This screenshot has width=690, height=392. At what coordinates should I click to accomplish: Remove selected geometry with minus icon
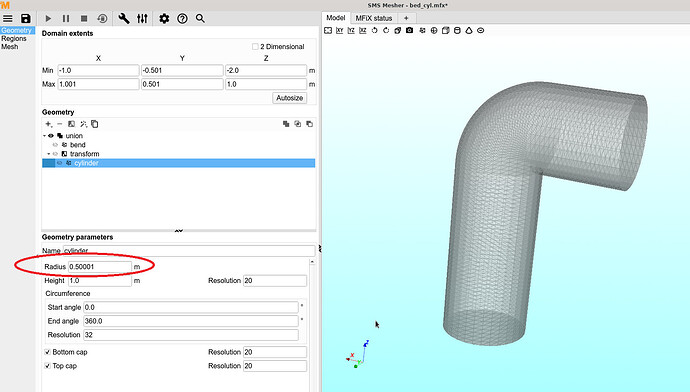point(60,124)
